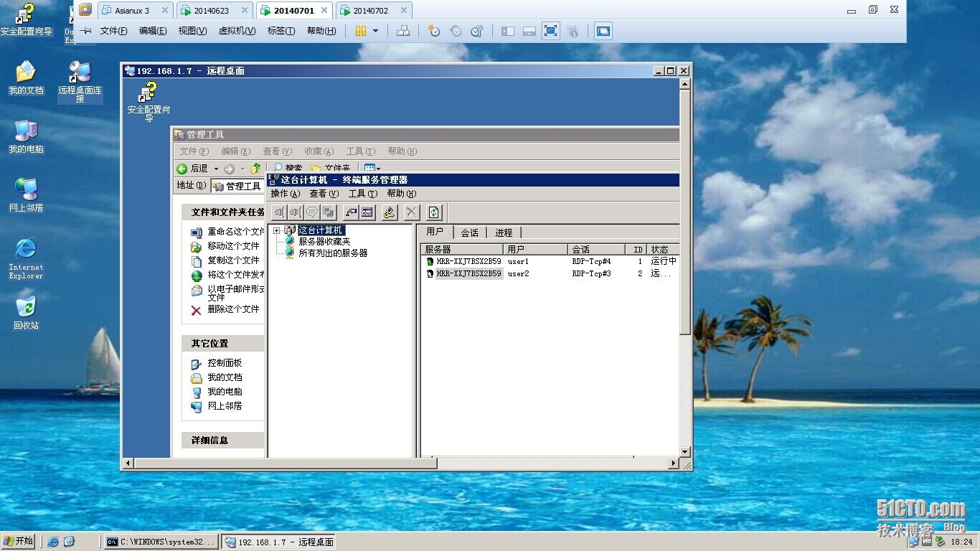Select the 远程桌面连接 desktop shortcut
This screenshot has height=551, width=980.
tap(80, 82)
